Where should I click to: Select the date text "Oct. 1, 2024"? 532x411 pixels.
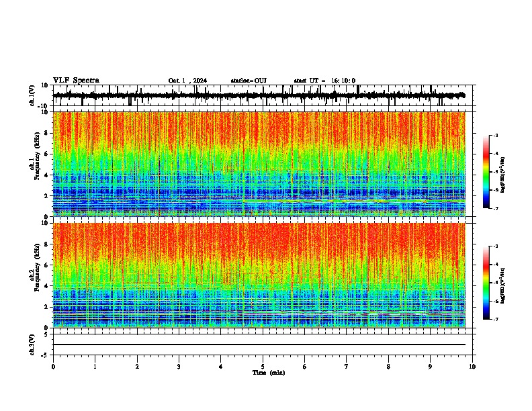click(x=187, y=81)
